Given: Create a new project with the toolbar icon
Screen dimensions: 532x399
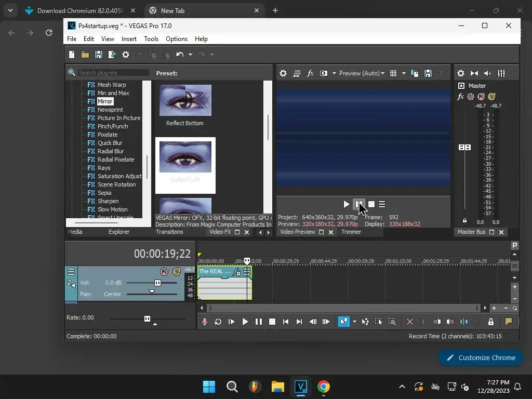Looking at the screenshot, I should (x=72, y=55).
